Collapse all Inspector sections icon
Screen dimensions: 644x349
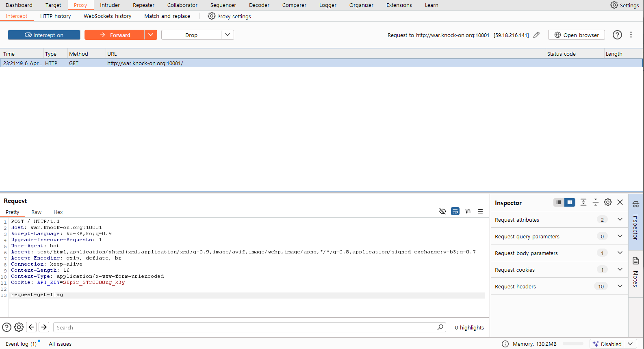595,202
